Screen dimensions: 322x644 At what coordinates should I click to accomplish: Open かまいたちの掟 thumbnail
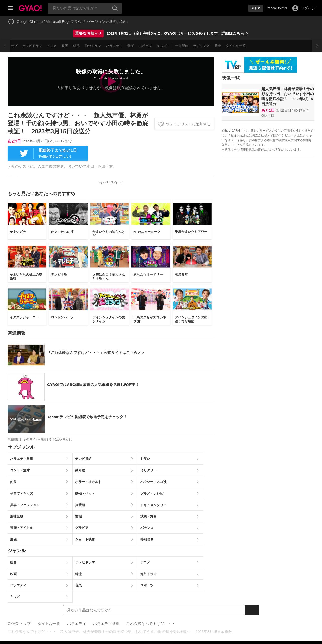(68, 214)
